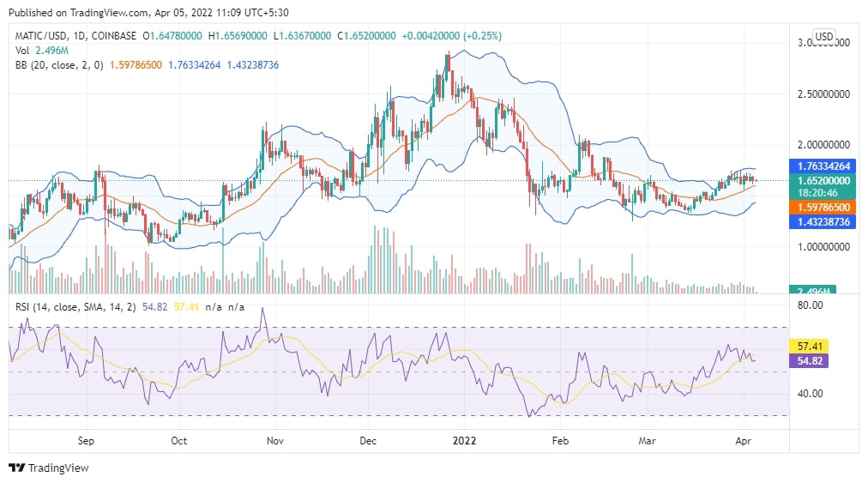Click the Sep date axis label

tap(86, 441)
